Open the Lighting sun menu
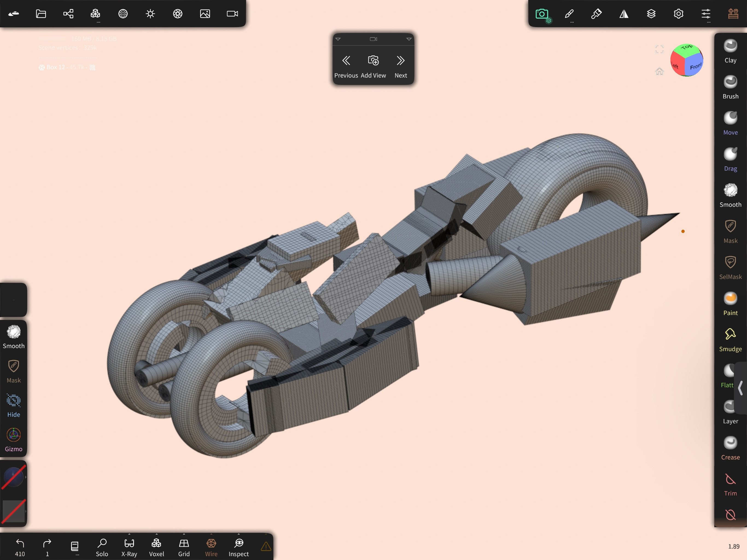The width and height of the screenshot is (747, 560). click(150, 14)
